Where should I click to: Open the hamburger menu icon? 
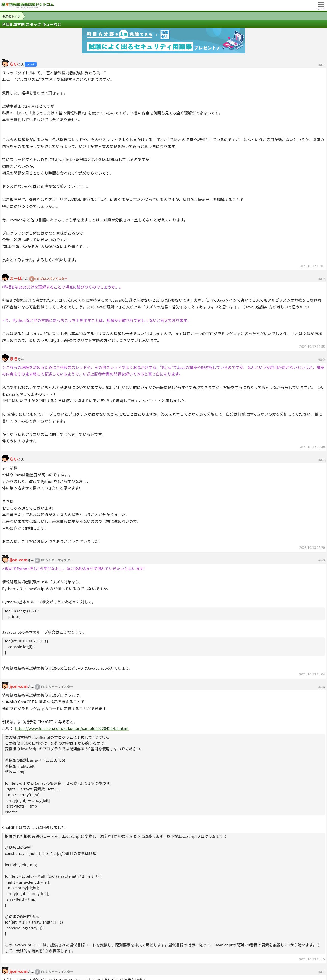(x=321, y=5)
